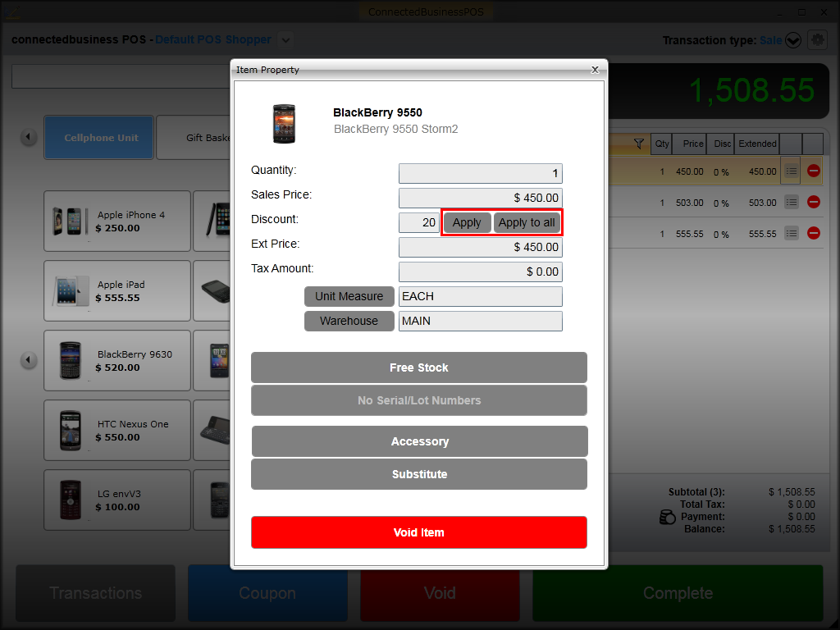
Task: Click left arrow beside Cellphone Unit category
Action: click(30, 137)
